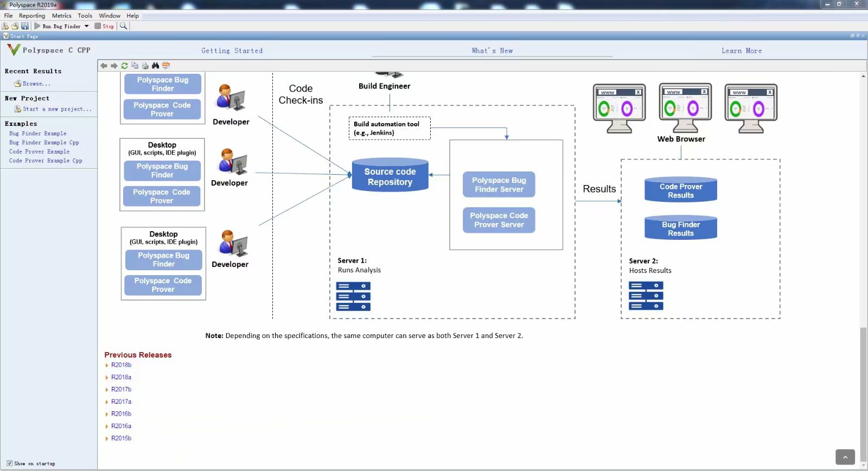Click the vertical scrollbar thumb
Image resolution: width=868 pixels, height=471 pixels.
[x=863, y=393]
